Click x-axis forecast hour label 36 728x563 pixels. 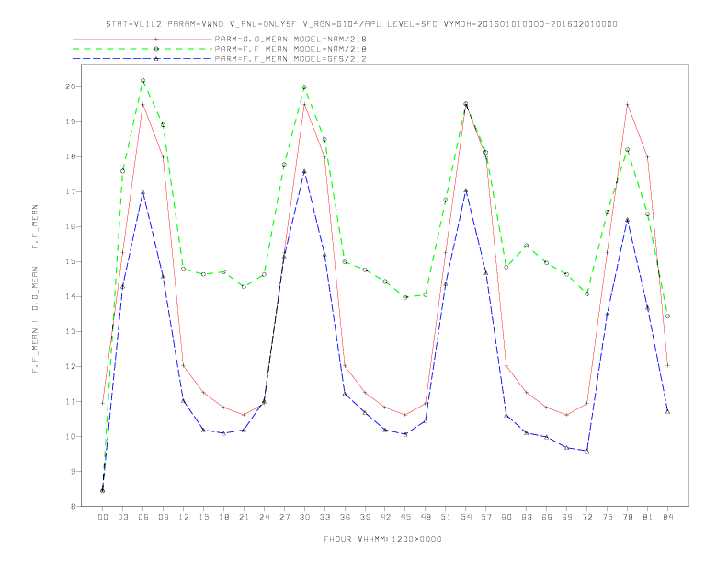pos(345,517)
